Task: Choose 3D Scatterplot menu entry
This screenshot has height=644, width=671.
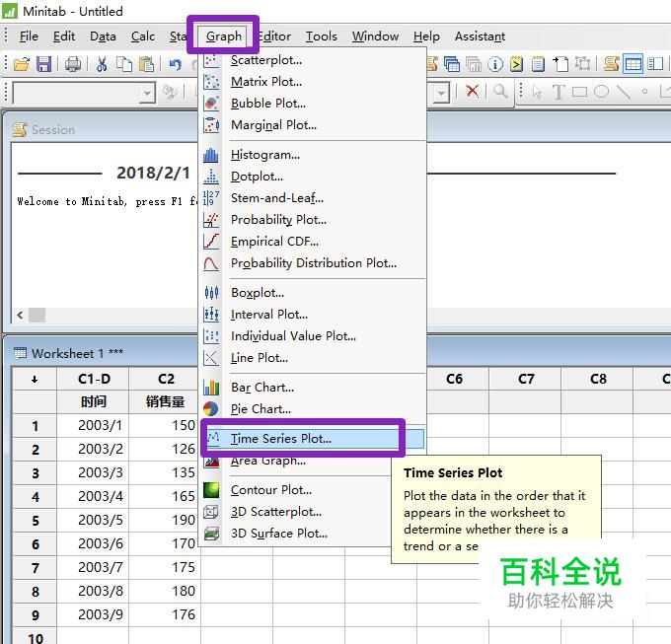Action: [296, 512]
